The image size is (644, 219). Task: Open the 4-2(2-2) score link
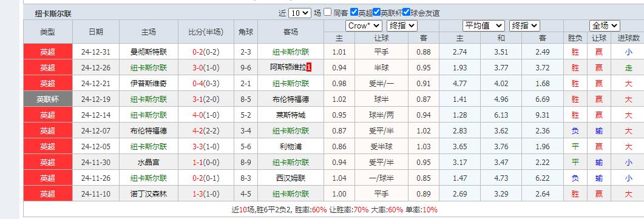206,131
